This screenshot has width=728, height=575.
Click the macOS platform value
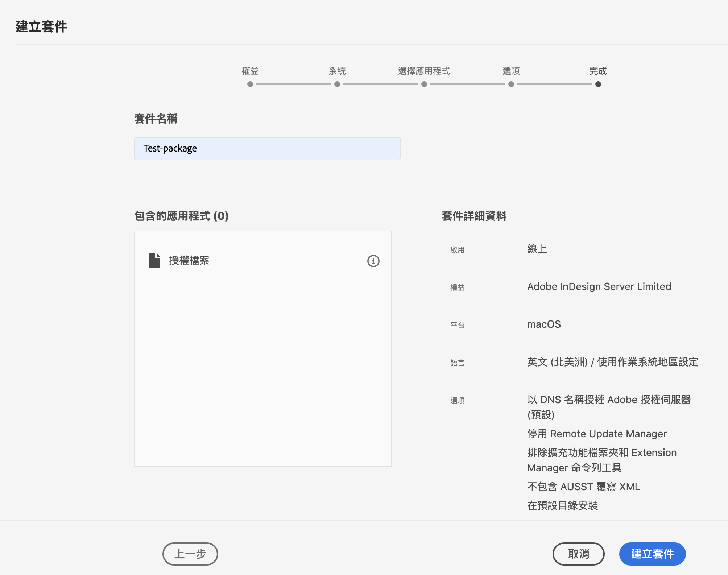pyautogui.click(x=544, y=324)
